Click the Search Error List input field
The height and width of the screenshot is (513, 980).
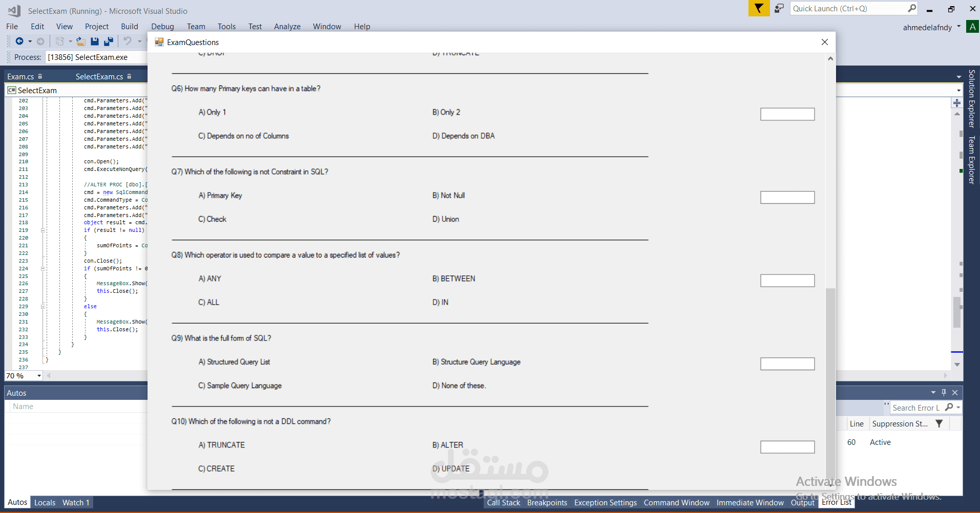click(916, 408)
